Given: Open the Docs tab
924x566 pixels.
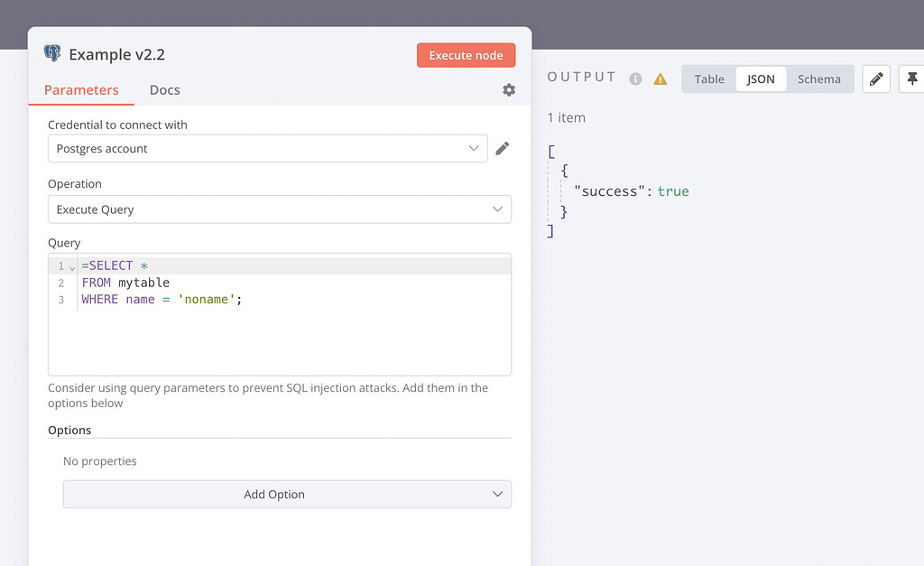Looking at the screenshot, I should click(x=164, y=90).
